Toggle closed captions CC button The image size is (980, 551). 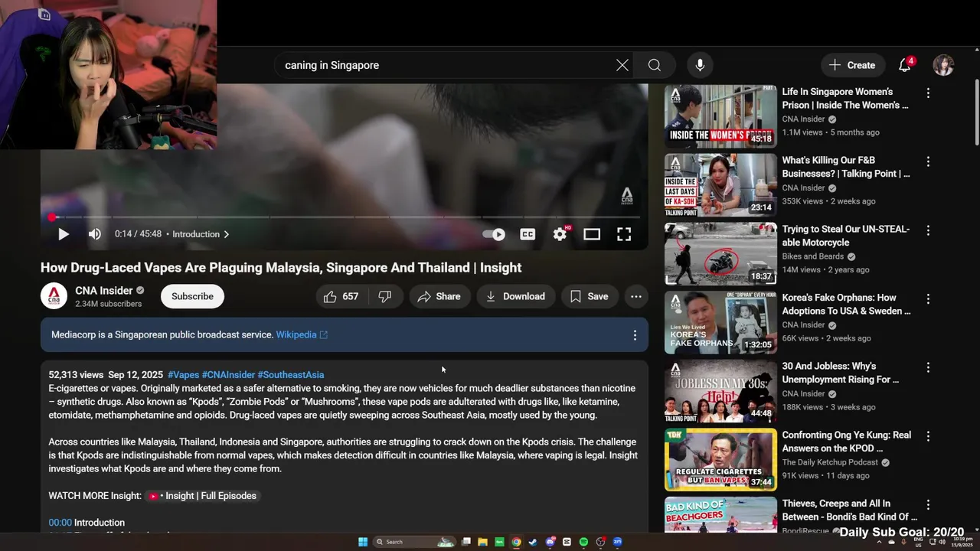528,234
